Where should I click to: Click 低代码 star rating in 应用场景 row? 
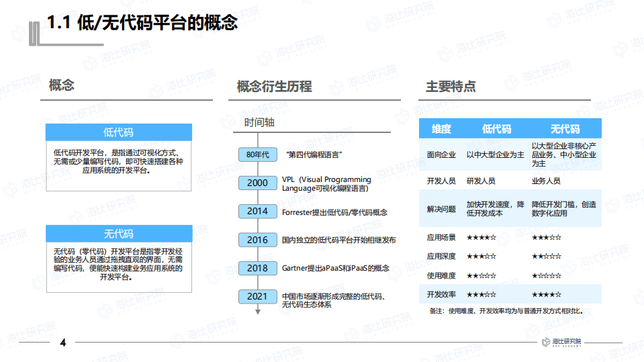pos(481,237)
